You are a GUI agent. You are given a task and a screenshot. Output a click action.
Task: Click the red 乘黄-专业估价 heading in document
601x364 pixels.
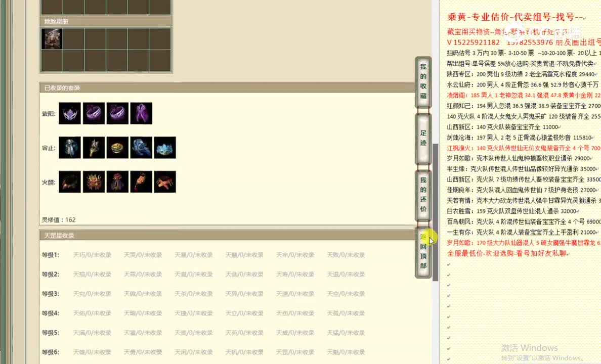516,17
